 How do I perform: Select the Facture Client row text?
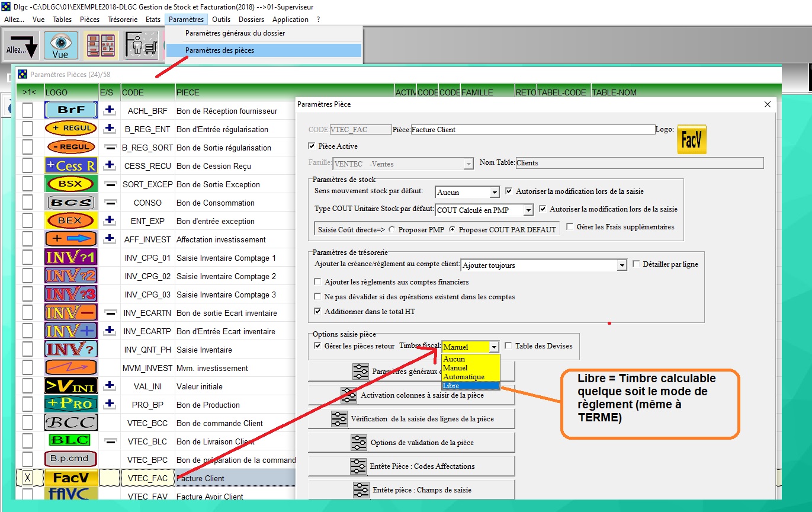coord(200,478)
